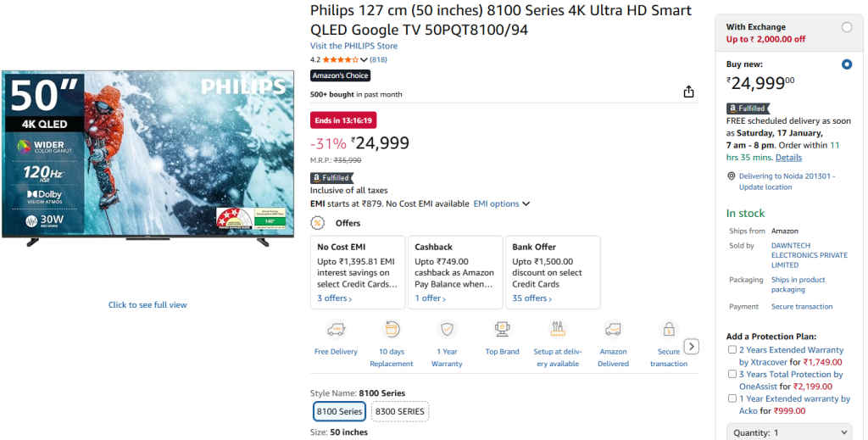This screenshot has height=440, width=868.
Task: Click the Free Delivery truck icon
Action: 336,329
